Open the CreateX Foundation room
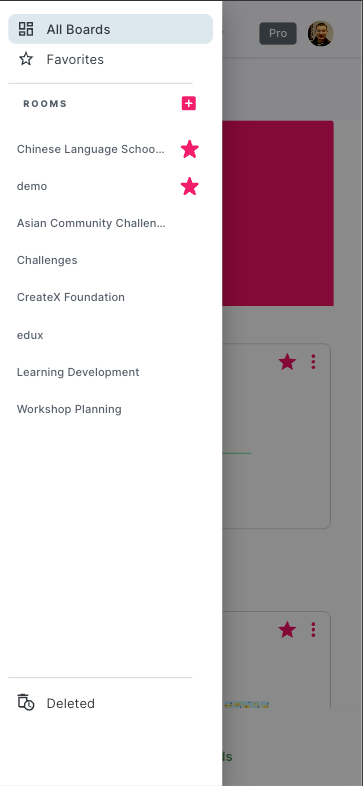 tap(71, 297)
